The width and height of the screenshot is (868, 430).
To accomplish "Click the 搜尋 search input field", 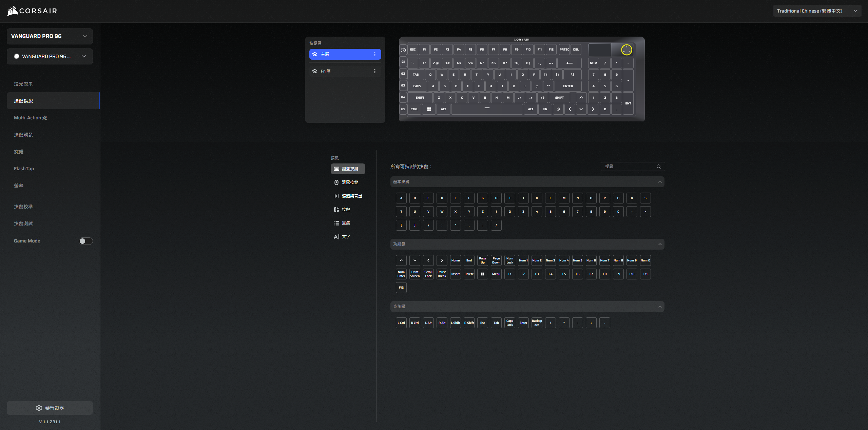I will pyautogui.click(x=628, y=167).
